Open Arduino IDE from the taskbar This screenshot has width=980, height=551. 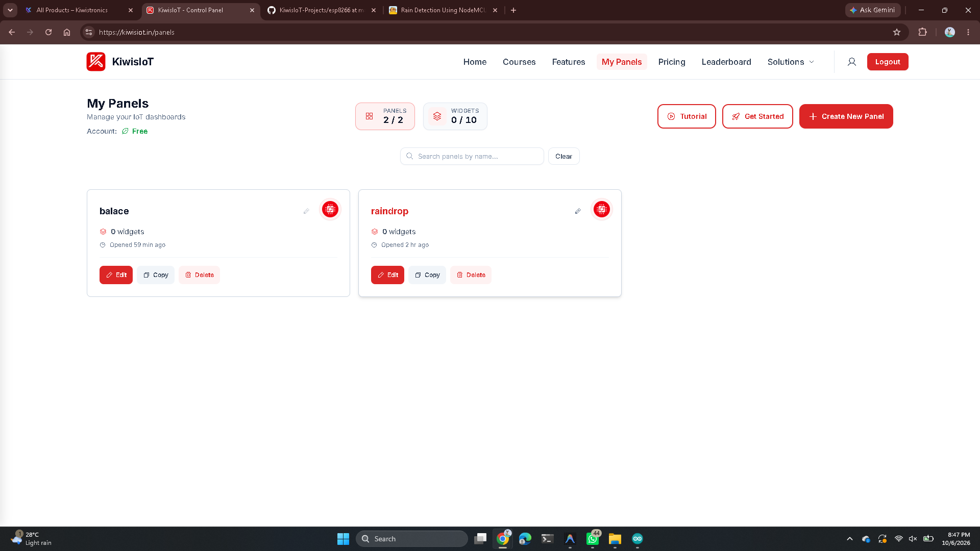[x=638, y=539]
